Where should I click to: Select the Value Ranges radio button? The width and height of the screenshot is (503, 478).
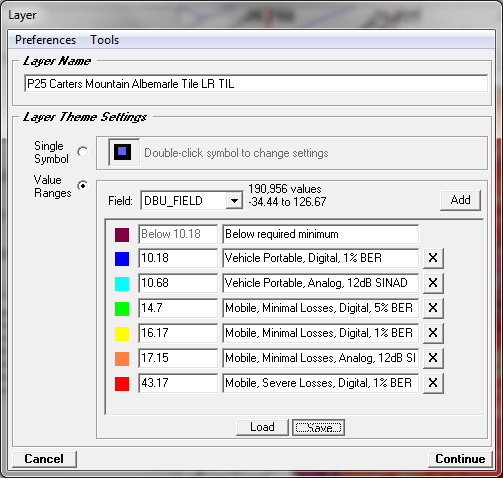tap(83, 186)
